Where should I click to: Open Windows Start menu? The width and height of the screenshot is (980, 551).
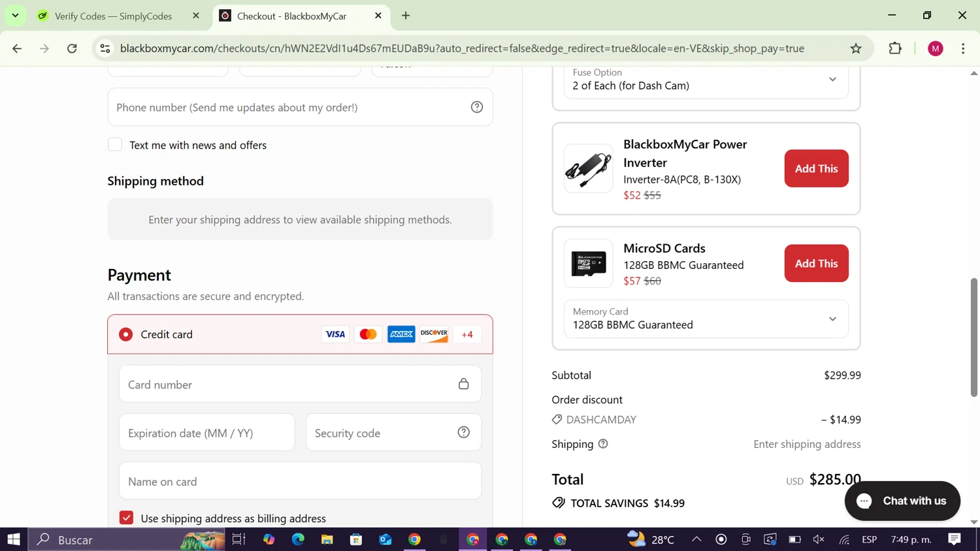click(x=14, y=539)
